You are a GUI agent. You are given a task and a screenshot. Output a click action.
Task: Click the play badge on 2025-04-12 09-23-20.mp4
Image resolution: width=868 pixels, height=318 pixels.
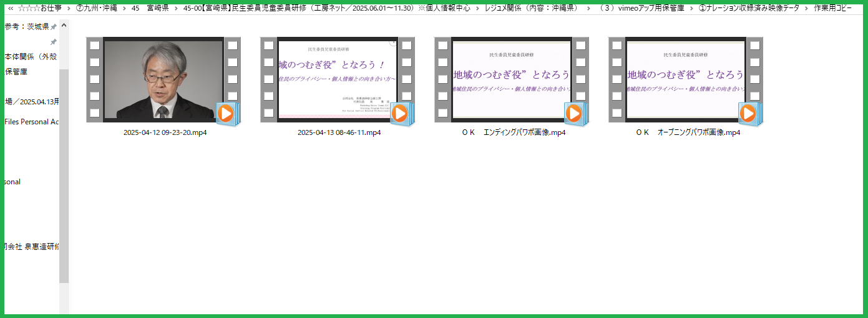pos(227,114)
